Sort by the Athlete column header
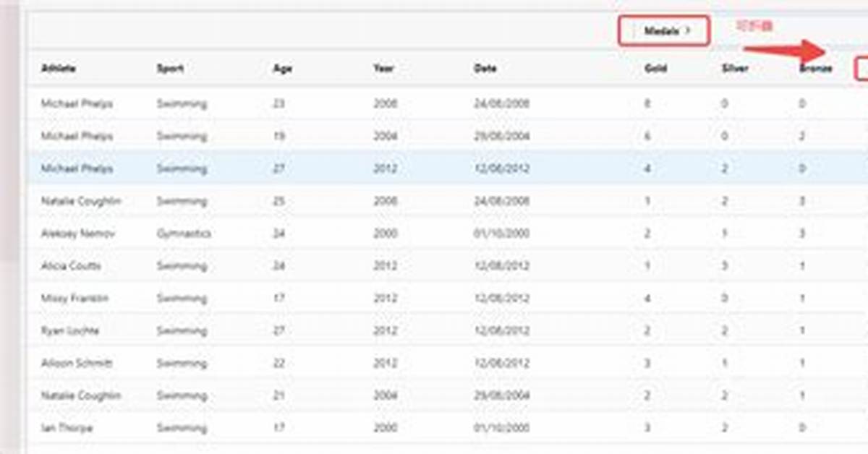 click(59, 69)
